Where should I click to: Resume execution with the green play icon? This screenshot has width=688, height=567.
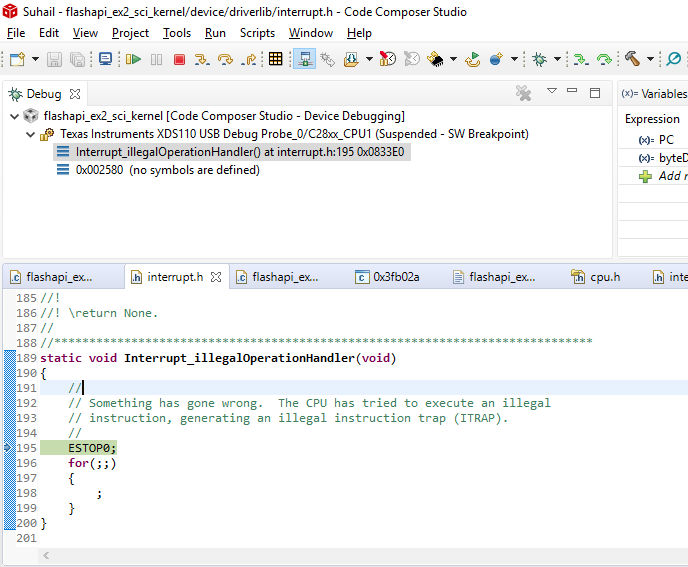point(133,59)
